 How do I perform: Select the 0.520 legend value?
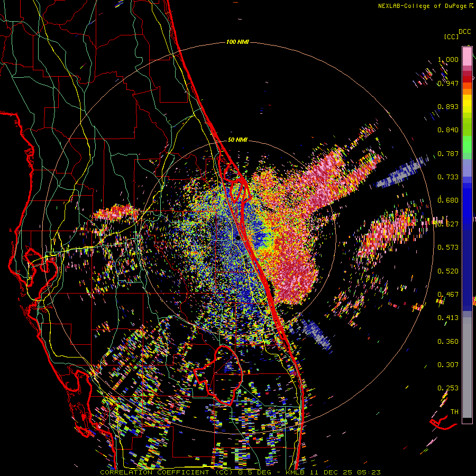tap(448, 271)
